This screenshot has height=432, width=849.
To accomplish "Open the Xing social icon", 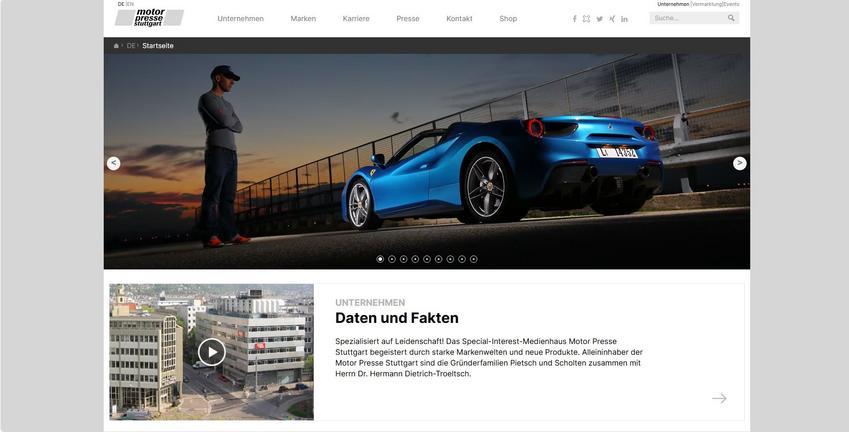I will click(x=612, y=19).
